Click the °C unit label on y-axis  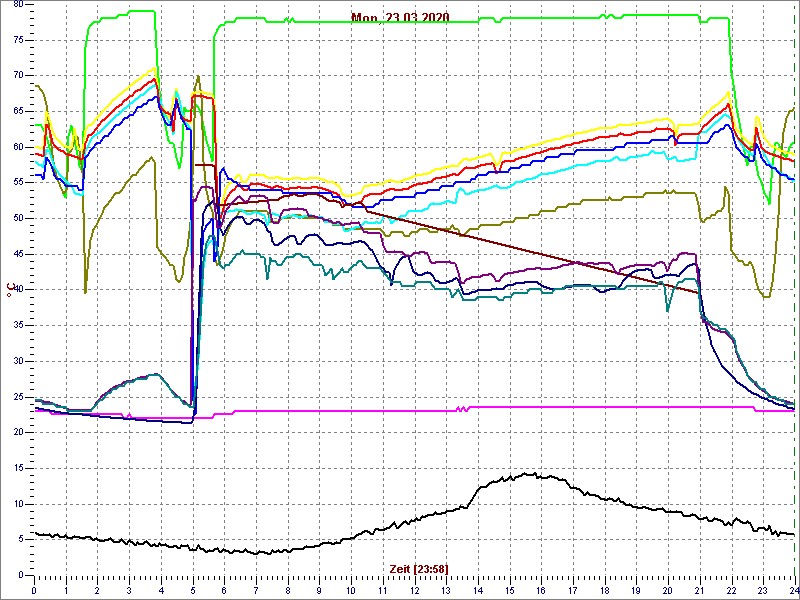(11, 290)
